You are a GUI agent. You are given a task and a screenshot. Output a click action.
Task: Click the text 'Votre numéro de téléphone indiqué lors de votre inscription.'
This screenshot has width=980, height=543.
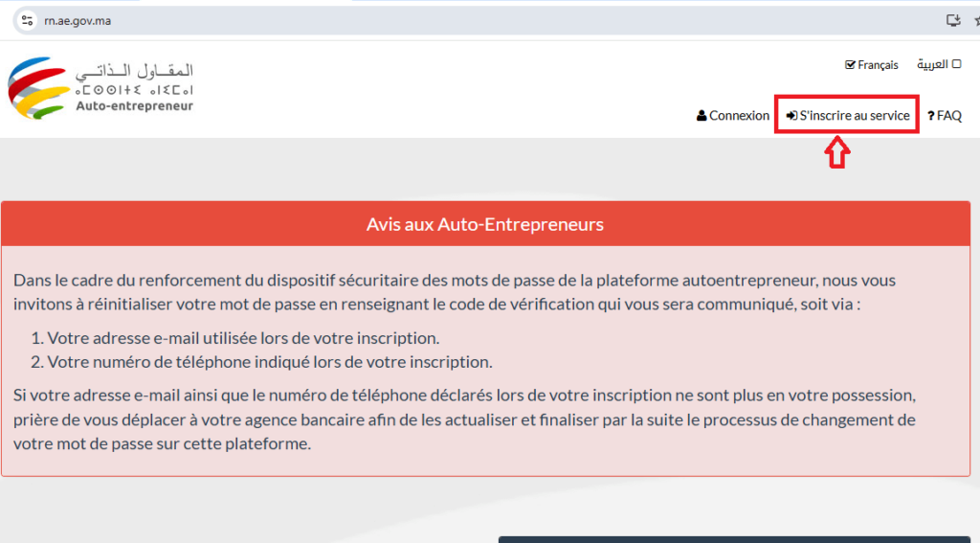click(x=270, y=362)
